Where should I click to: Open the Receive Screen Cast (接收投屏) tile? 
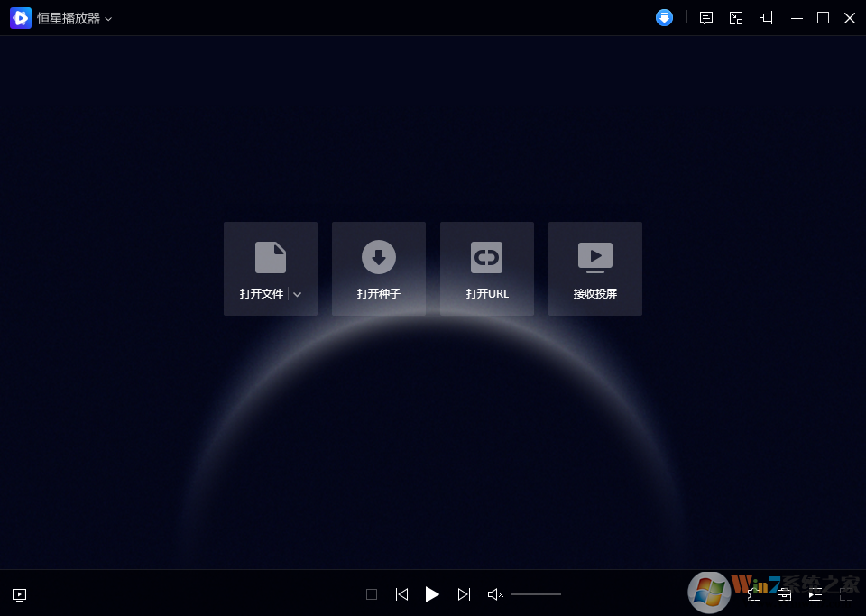pos(595,269)
